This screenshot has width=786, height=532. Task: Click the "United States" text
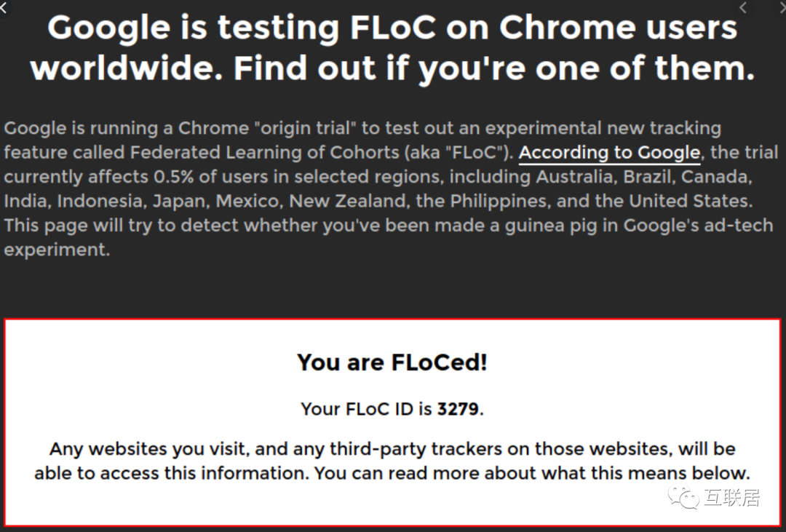[690, 201]
